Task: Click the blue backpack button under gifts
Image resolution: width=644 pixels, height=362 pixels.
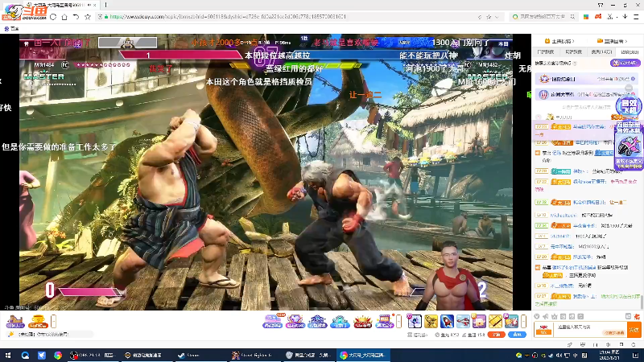Action: [517, 335]
